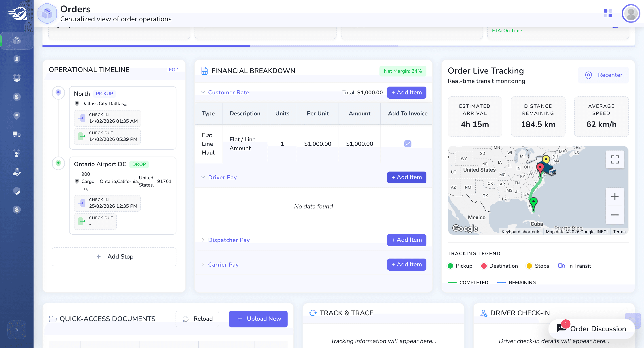Reload the quick-access documents

pos(197,319)
